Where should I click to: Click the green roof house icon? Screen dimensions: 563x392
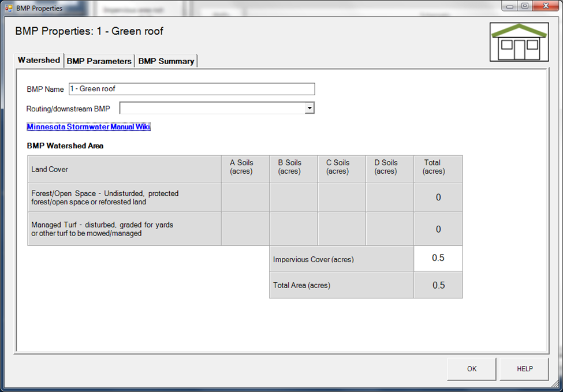click(519, 42)
